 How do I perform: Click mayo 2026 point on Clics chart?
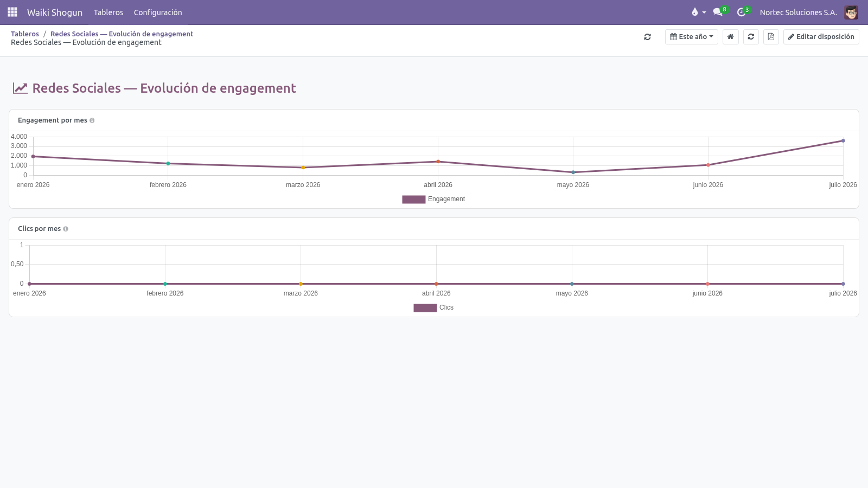(x=572, y=284)
